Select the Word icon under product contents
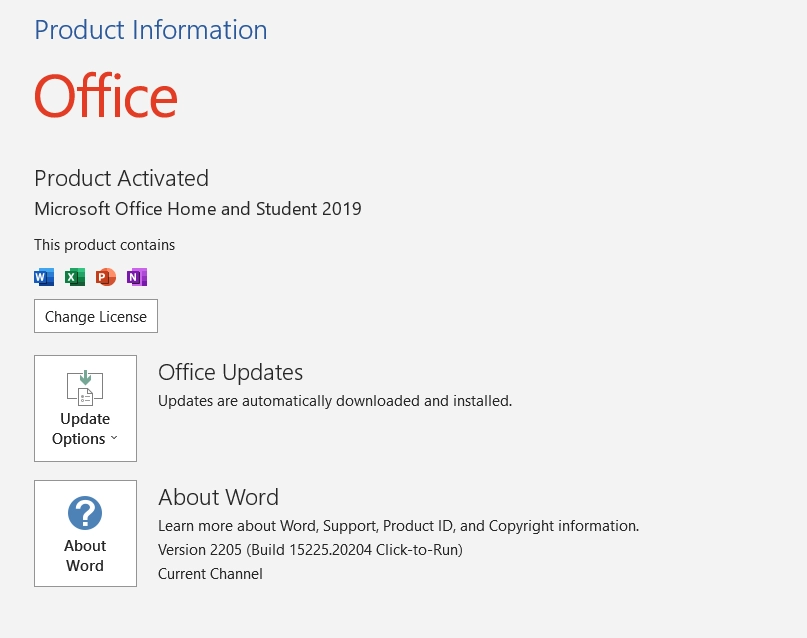This screenshot has width=807, height=638. pos(44,276)
